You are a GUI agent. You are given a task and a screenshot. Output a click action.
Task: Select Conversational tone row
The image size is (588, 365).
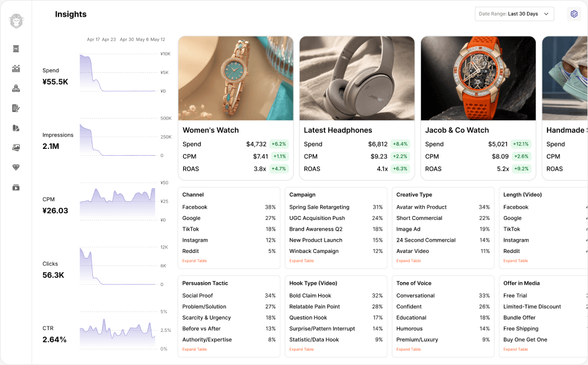[x=443, y=296]
